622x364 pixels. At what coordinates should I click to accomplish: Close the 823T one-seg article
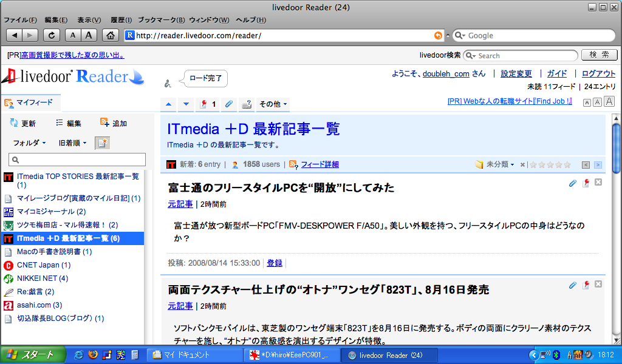(598, 284)
